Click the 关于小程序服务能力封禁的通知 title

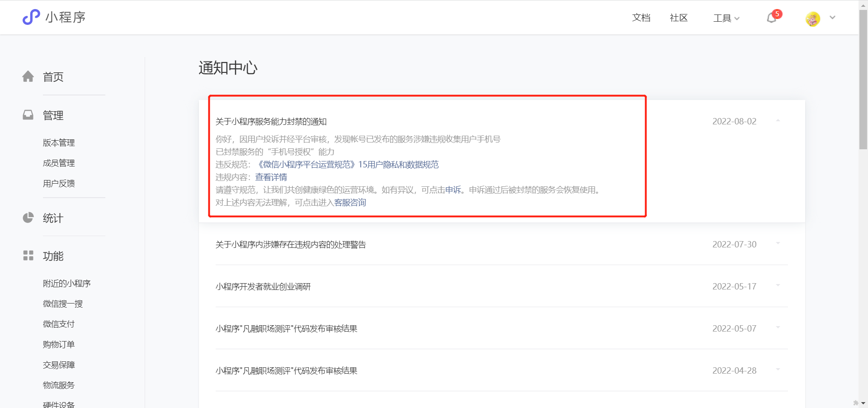pyautogui.click(x=271, y=121)
